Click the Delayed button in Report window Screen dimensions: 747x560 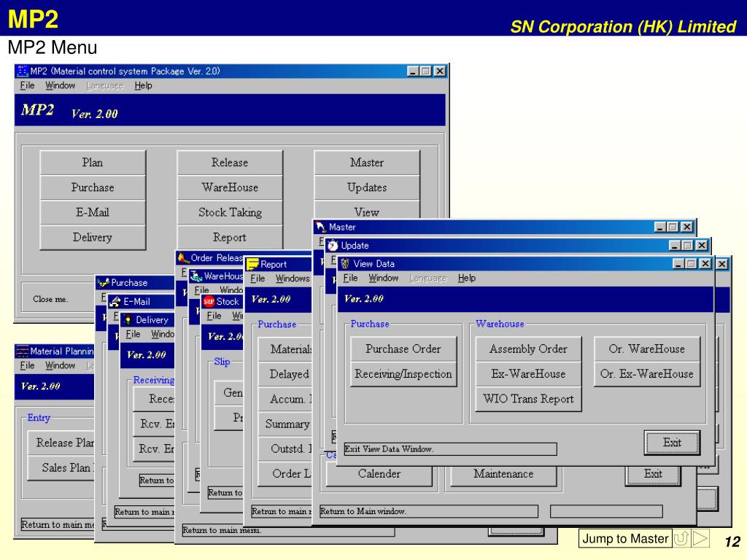[x=285, y=374]
